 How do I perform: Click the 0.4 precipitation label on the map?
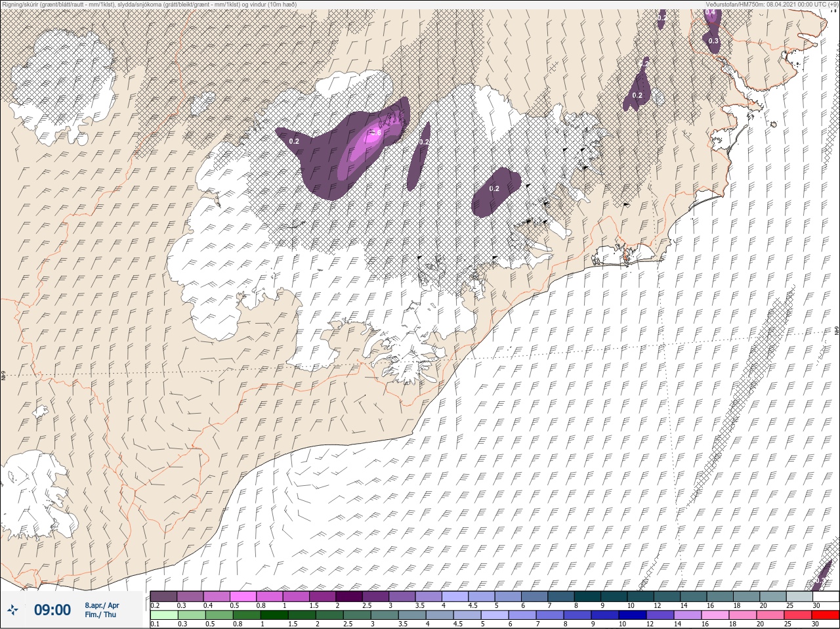click(x=710, y=12)
